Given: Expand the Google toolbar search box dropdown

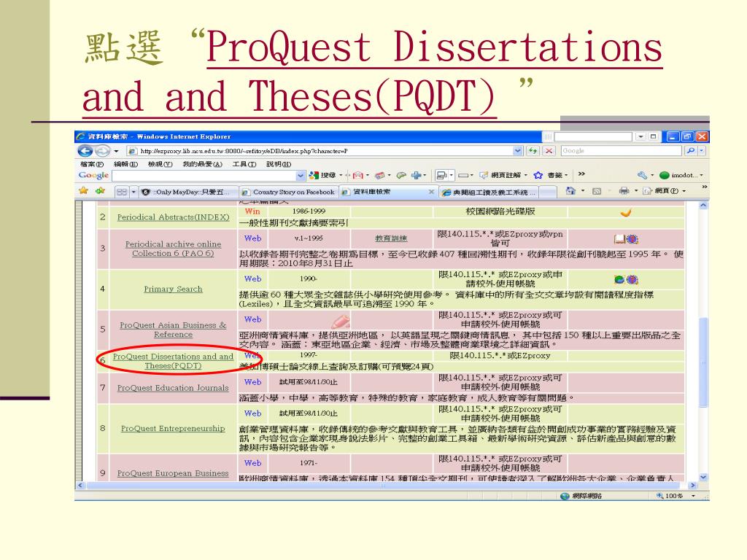Looking at the screenshot, I should [301, 176].
